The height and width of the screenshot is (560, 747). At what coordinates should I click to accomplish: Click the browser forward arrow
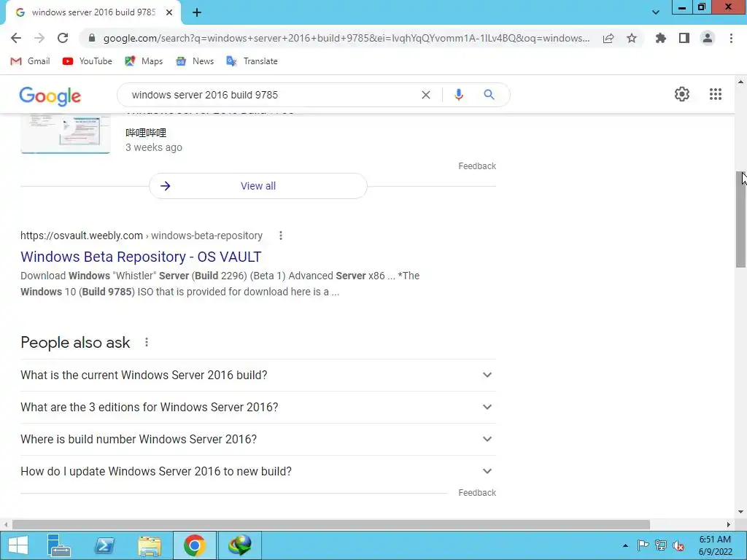(39, 38)
